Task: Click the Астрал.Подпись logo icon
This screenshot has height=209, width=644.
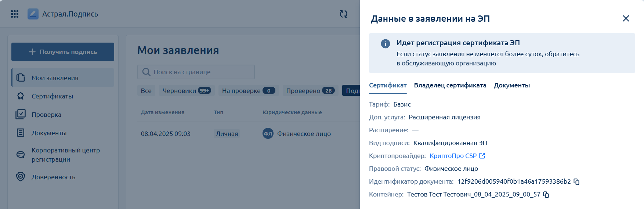Action: click(33, 14)
